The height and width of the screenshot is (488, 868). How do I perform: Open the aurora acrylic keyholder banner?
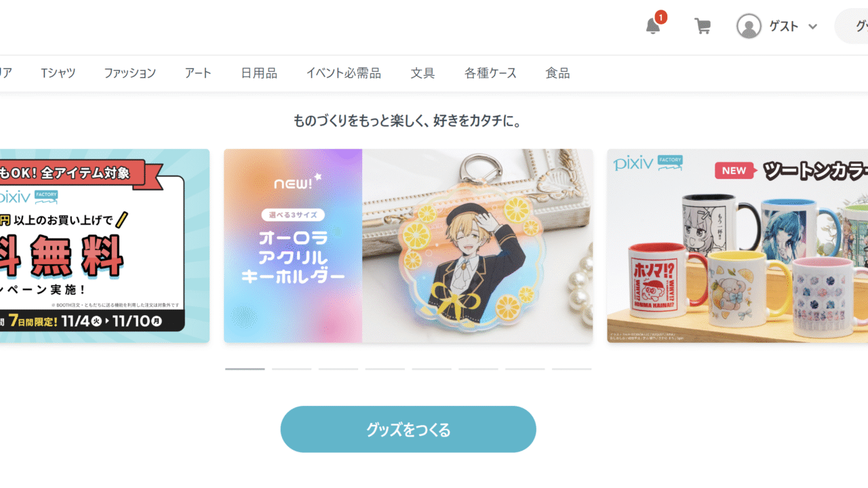[408, 246]
